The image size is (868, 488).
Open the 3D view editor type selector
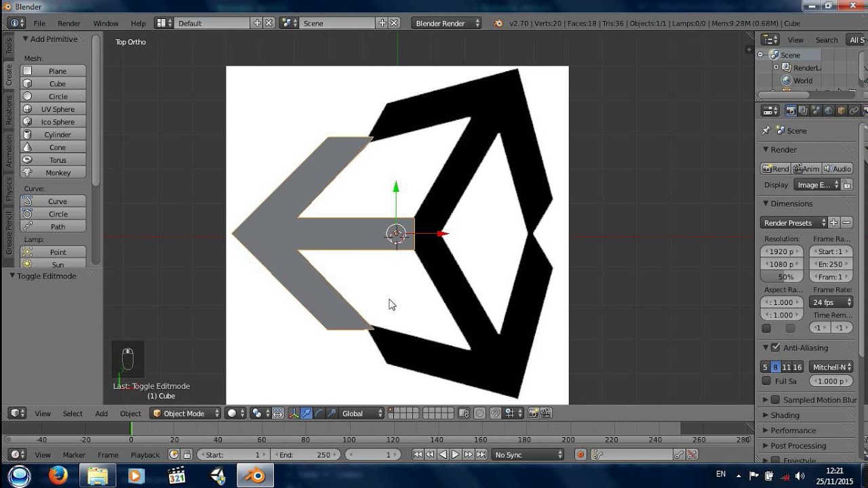17,413
